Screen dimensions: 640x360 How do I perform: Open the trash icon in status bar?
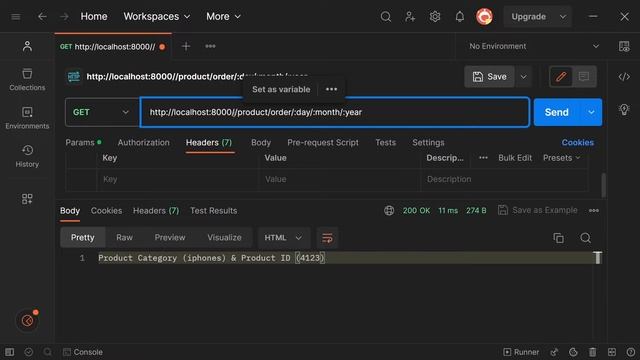(x=593, y=352)
